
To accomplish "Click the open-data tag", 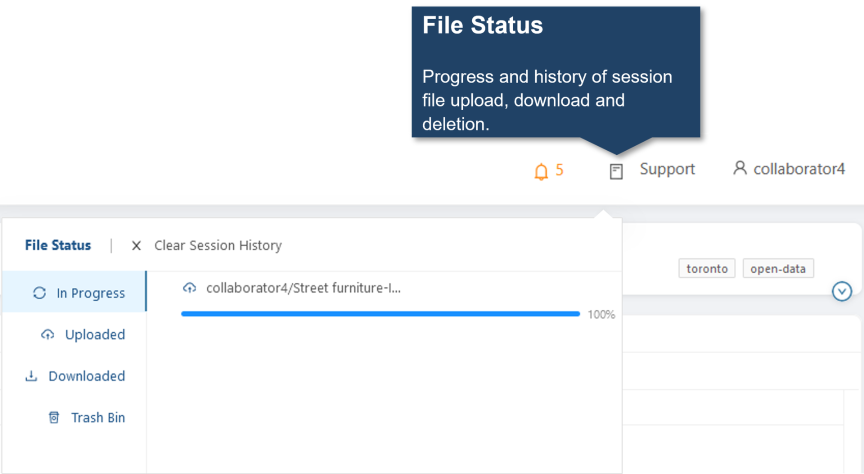I will point(778,268).
